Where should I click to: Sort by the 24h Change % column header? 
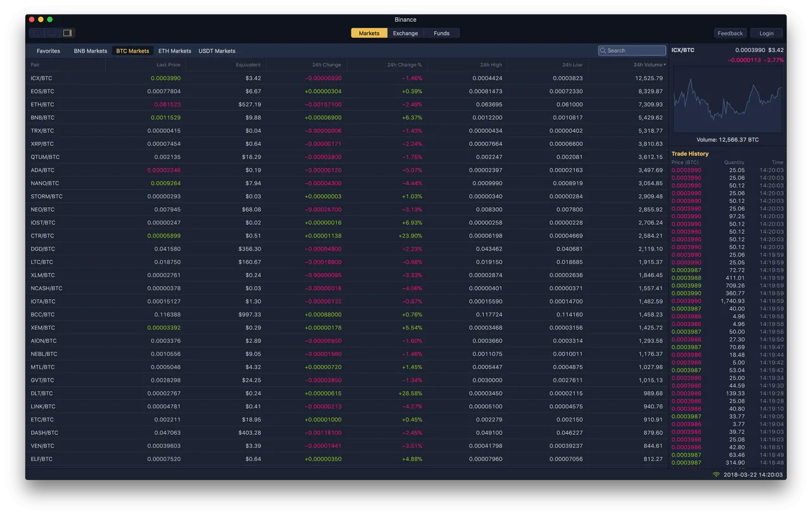tap(405, 65)
